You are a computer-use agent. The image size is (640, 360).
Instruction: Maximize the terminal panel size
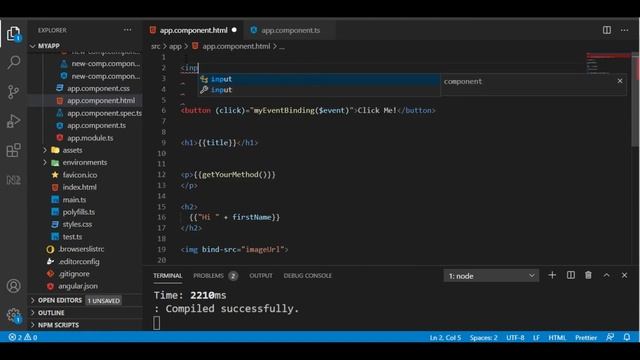pos(607,275)
